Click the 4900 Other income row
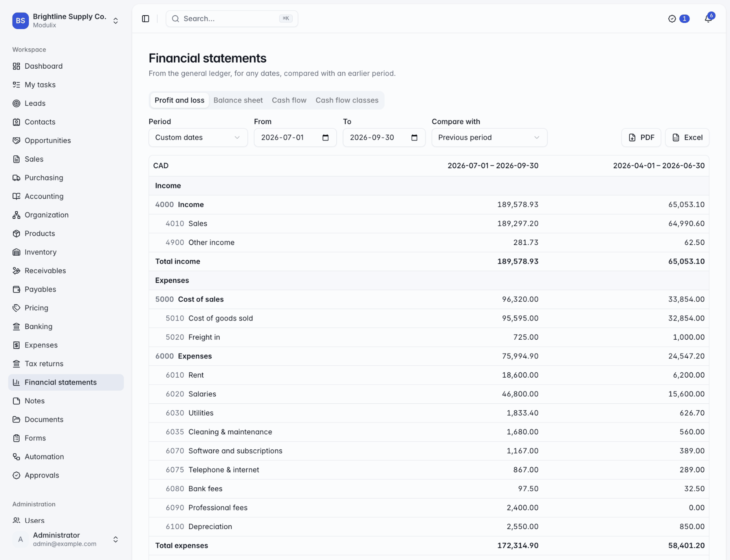Image resolution: width=730 pixels, height=560 pixels. tap(429, 243)
